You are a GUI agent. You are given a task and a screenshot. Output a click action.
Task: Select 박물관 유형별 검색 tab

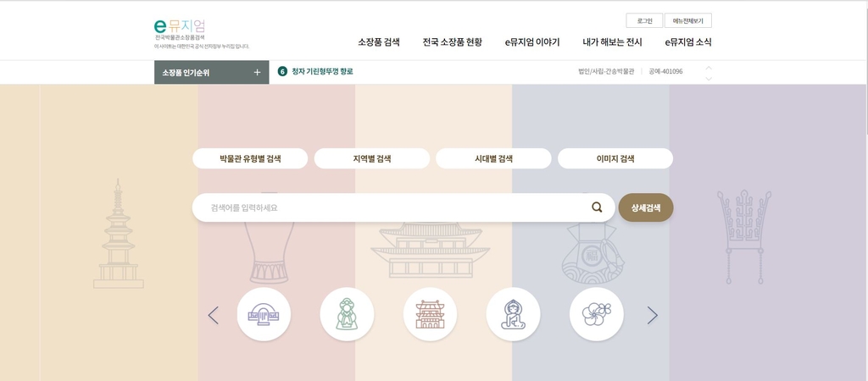[x=250, y=158]
